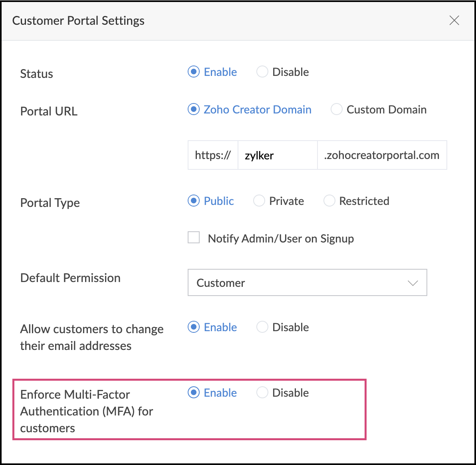Viewport: 476px width, 465px height.
Task: Check Notify Admin/User on Signup box
Action: tap(194, 238)
